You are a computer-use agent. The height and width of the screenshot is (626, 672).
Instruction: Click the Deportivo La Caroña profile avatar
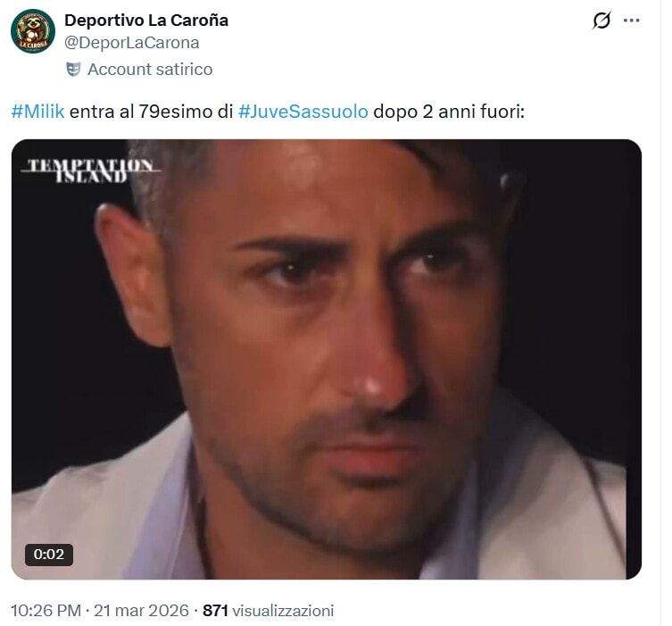click(x=33, y=31)
